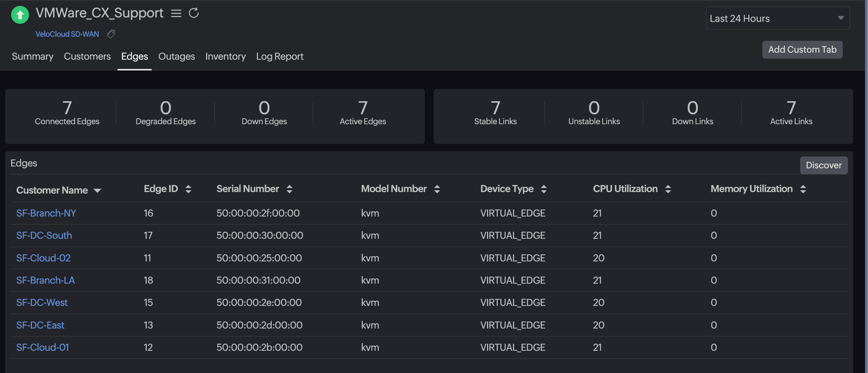Sort by CPU Utilization column arrows
This screenshot has height=373, width=868.
(668, 189)
